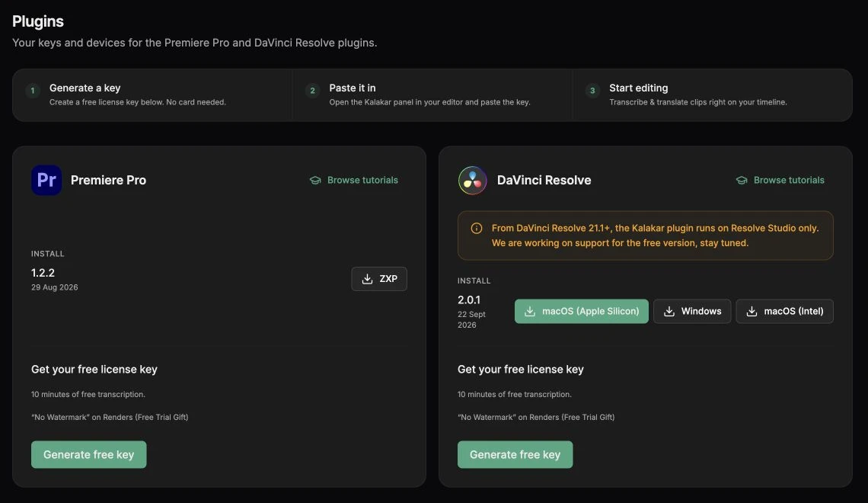Image resolution: width=868 pixels, height=503 pixels.
Task: Click the Premiere Pro version number 1.2.2
Action: point(43,273)
